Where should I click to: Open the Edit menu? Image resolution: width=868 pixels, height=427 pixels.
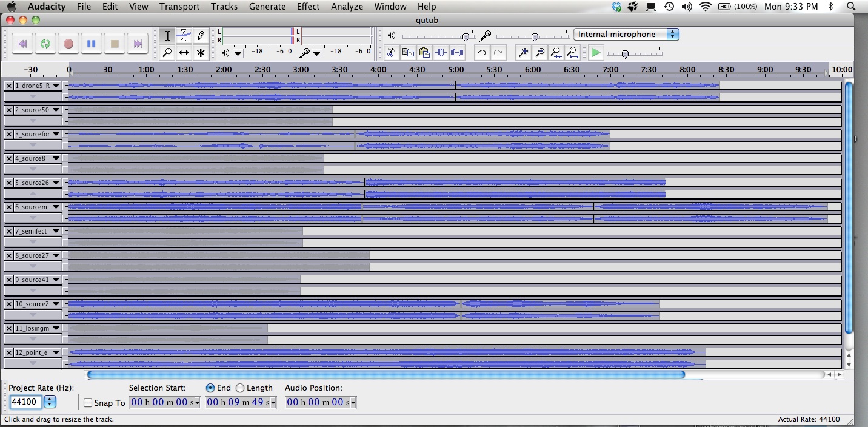click(110, 6)
